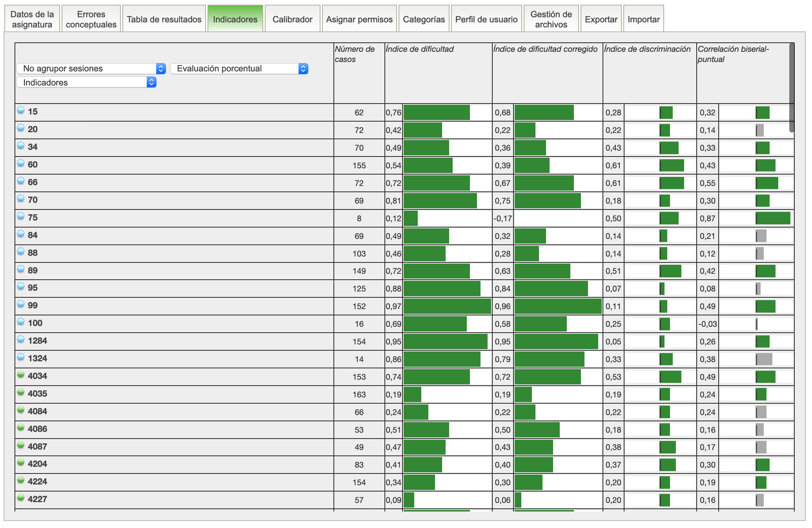
Task: Click the blue circle icon beside item 75
Action: 21,216
